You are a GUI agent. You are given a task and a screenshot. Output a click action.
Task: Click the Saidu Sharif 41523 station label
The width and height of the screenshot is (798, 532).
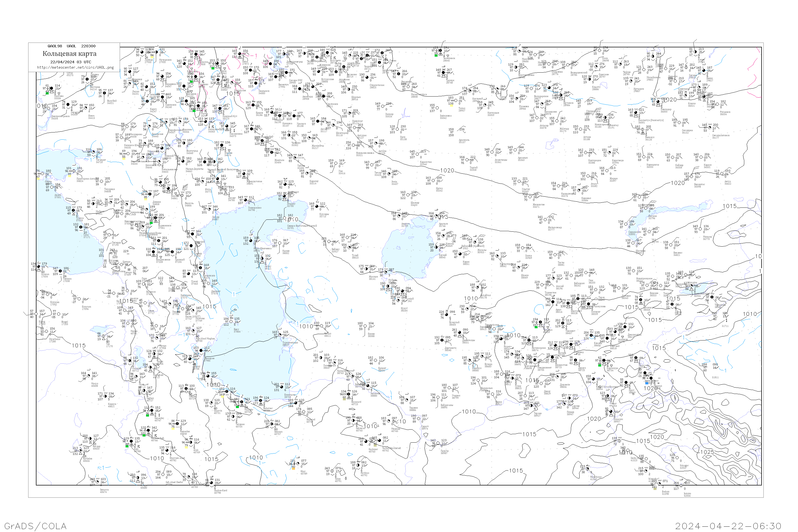634,459
